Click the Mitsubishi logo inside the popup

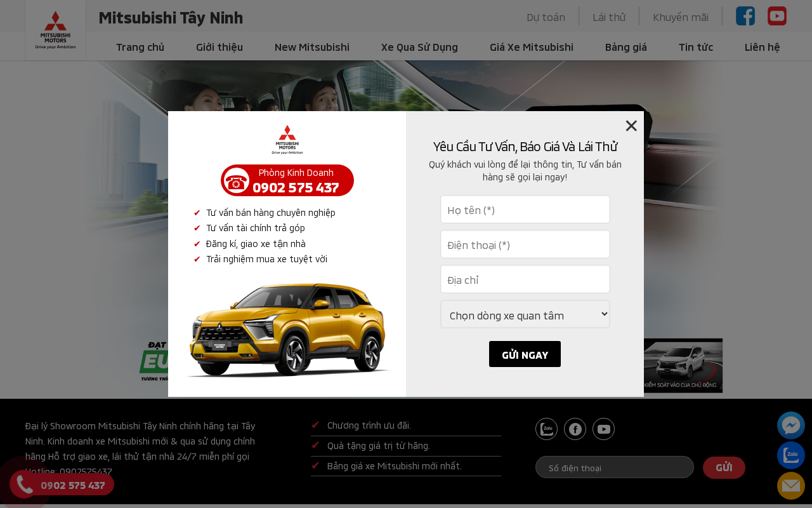(x=287, y=140)
